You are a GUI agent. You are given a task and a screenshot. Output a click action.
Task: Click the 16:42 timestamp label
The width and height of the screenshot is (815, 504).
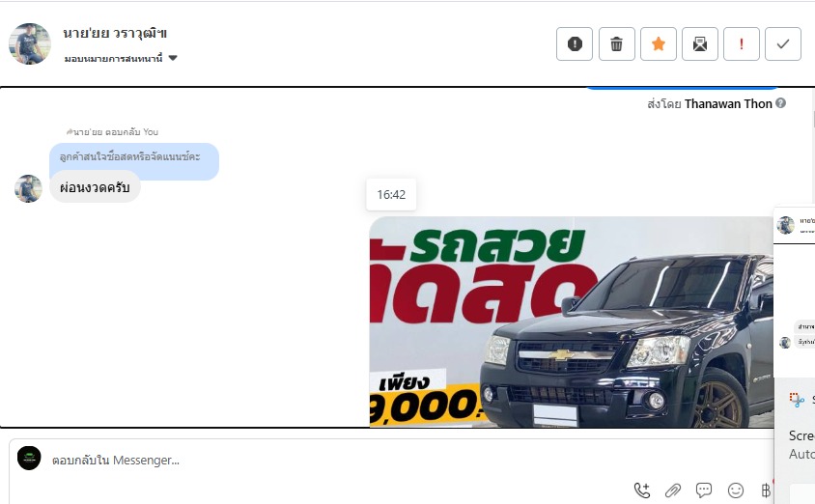pyautogui.click(x=391, y=195)
